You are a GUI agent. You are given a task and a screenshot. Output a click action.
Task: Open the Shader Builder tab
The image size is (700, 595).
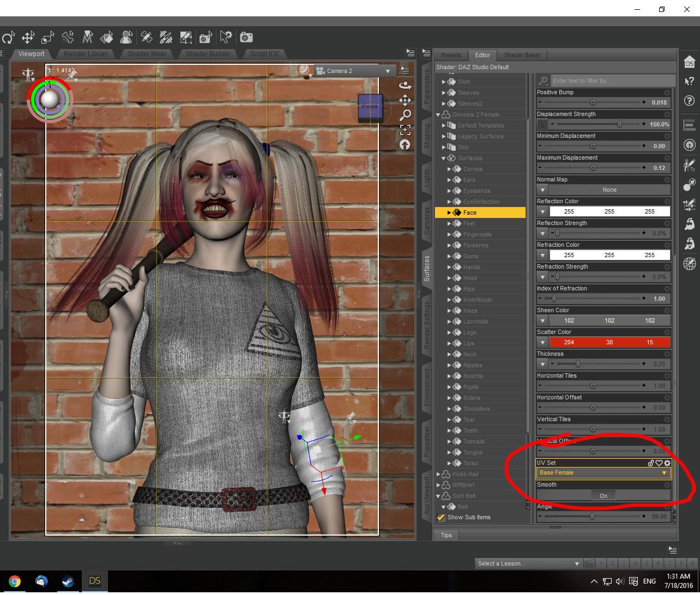(x=208, y=53)
